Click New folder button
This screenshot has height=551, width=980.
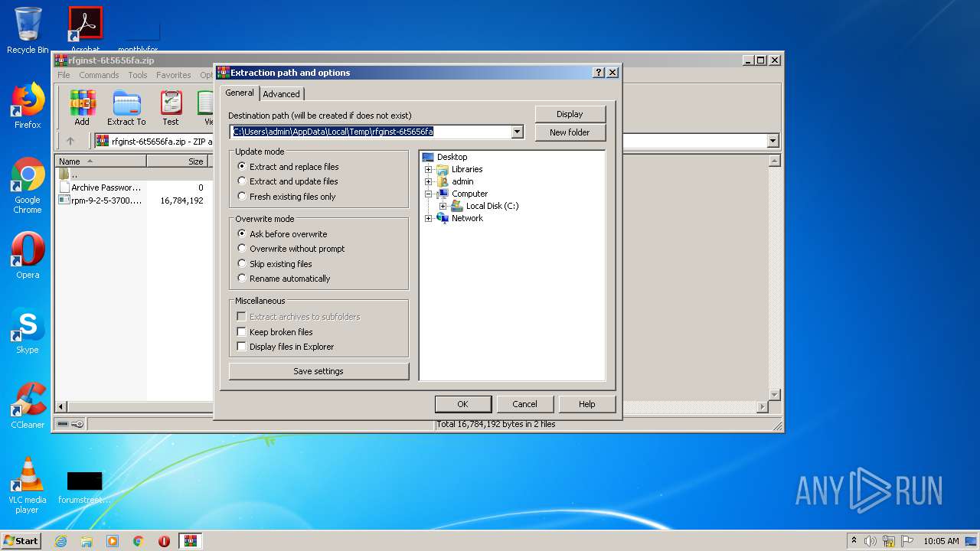pyautogui.click(x=570, y=132)
